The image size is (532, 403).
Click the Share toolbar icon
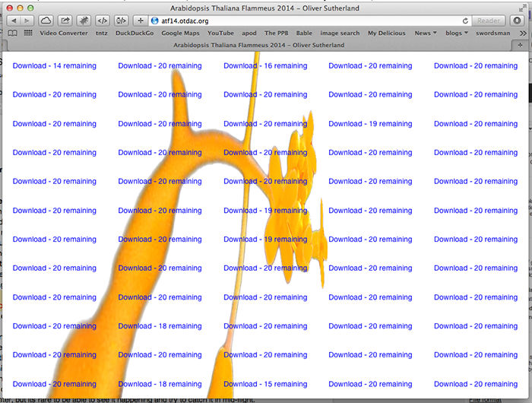tap(65, 21)
